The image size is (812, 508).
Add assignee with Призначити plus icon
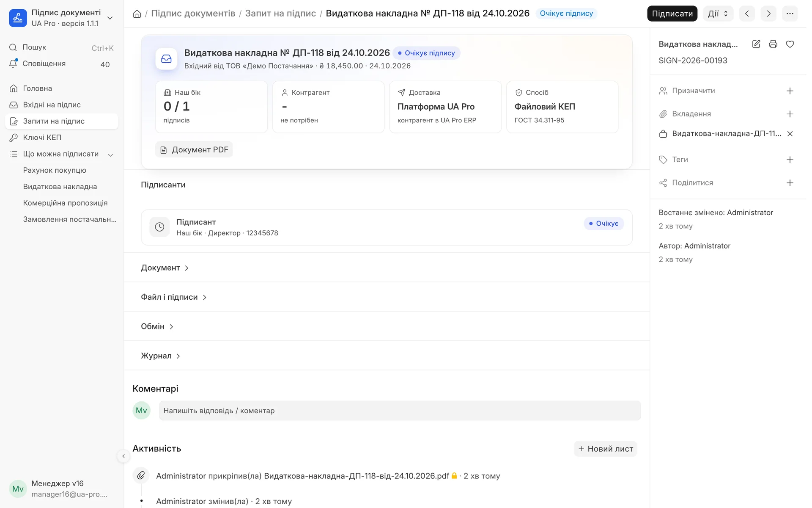coord(790,91)
